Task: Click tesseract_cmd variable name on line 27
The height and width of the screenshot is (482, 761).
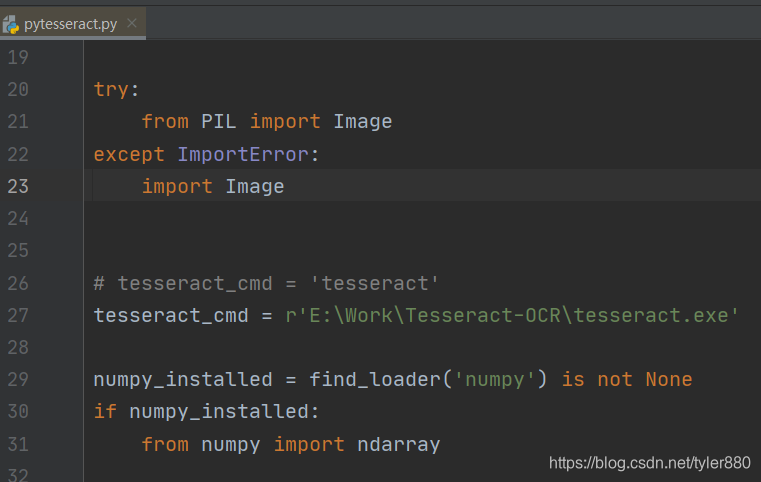Action: tap(171, 316)
